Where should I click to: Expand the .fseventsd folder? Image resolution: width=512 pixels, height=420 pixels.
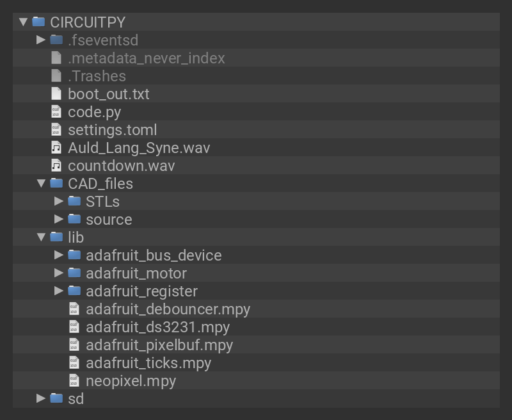point(41,40)
